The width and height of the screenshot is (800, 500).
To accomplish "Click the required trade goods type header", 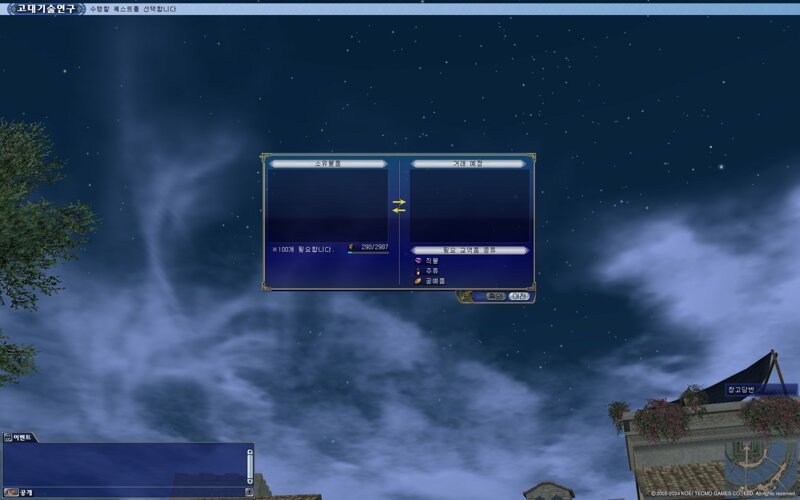I will pyautogui.click(x=469, y=251).
